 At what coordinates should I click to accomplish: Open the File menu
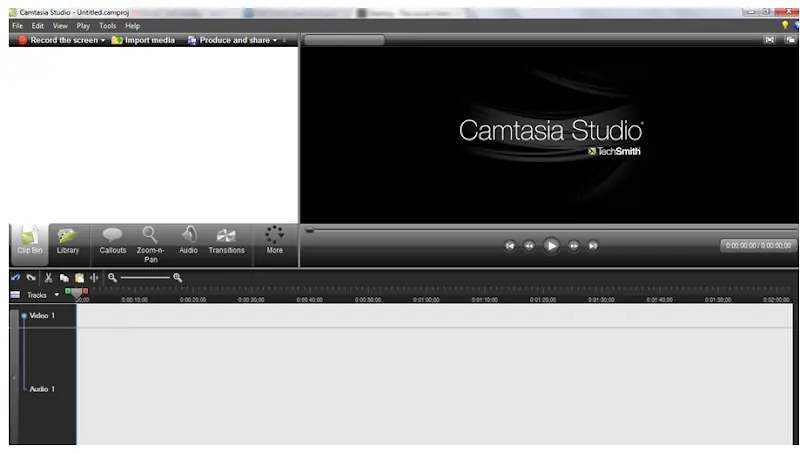click(17, 26)
